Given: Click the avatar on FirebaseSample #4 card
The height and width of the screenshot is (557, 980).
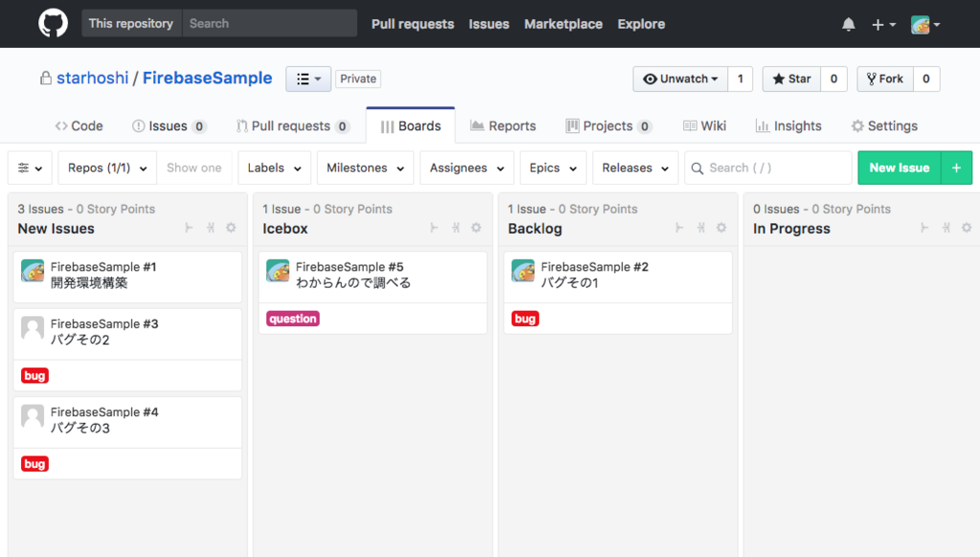Looking at the screenshot, I should [33, 415].
